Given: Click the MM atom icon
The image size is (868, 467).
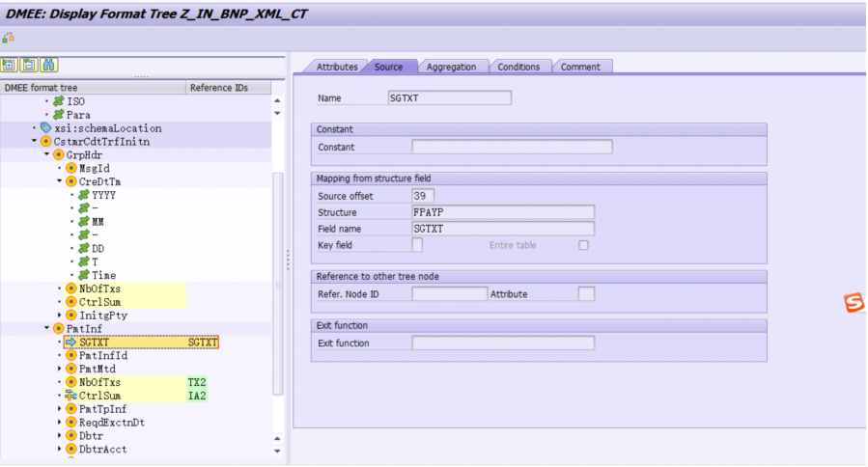Looking at the screenshot, I should coord(84,221).
